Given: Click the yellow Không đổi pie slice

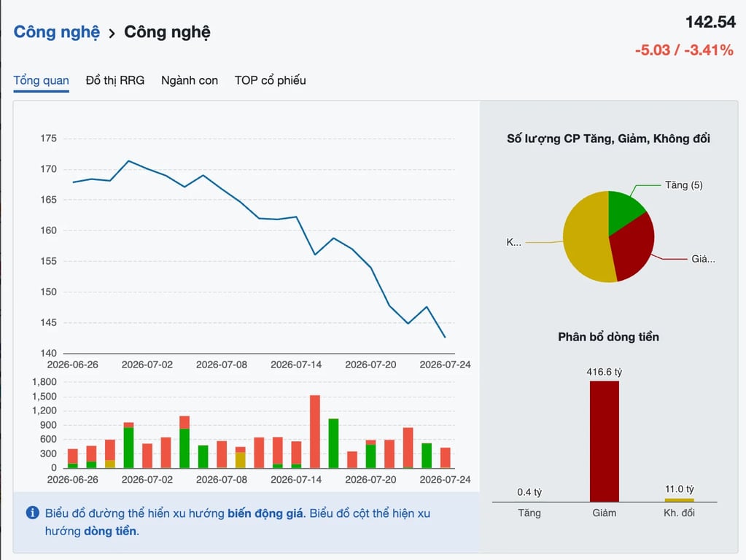Looking at the screenshot, I should (585, 236).
